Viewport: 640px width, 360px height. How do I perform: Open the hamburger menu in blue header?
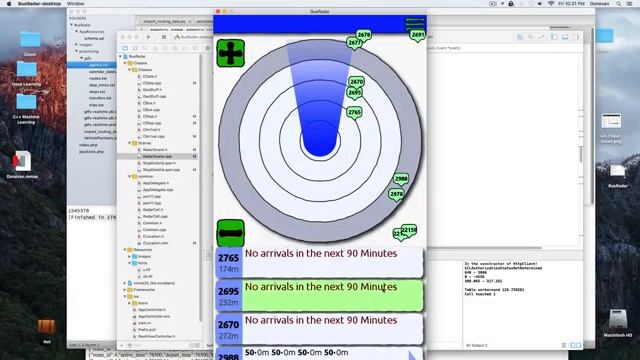[415, 23]
